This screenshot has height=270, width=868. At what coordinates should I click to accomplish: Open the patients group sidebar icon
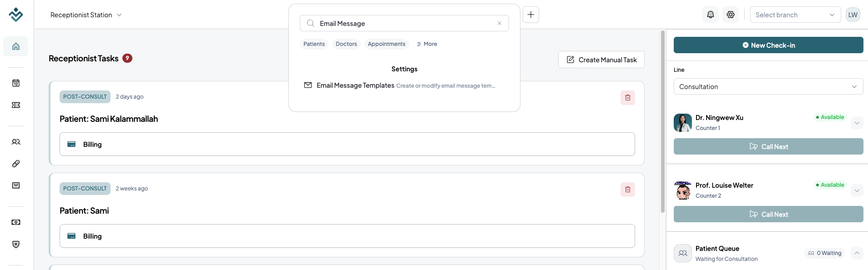[16, 142]
